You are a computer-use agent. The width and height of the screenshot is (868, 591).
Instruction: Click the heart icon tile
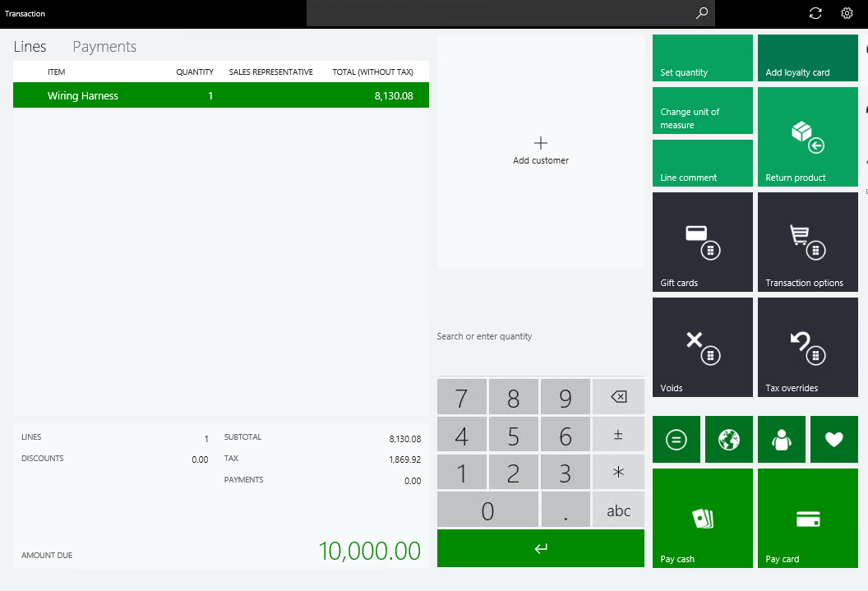[x=833, y=439]
